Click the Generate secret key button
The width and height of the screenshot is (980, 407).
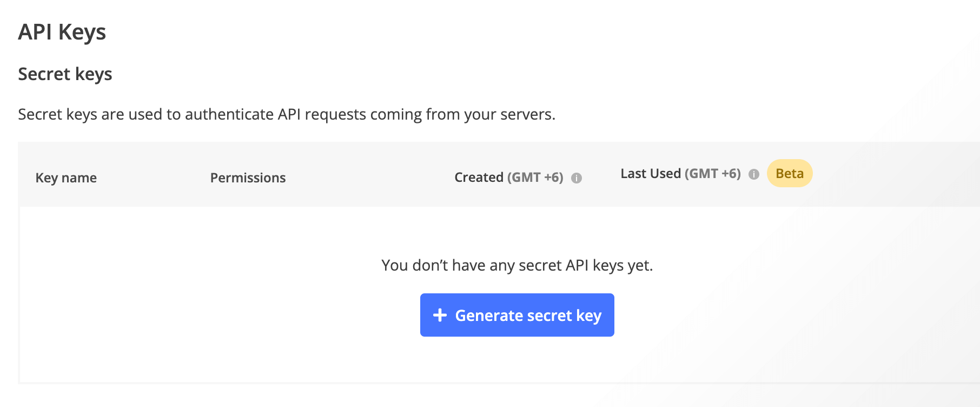click(517, 314)
